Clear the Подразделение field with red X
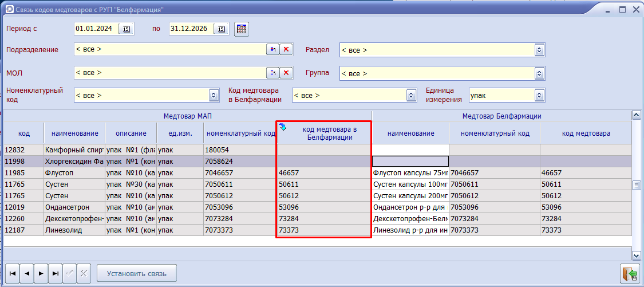The width and height of the screenshot is (644, 287). [x=286, y=50]
